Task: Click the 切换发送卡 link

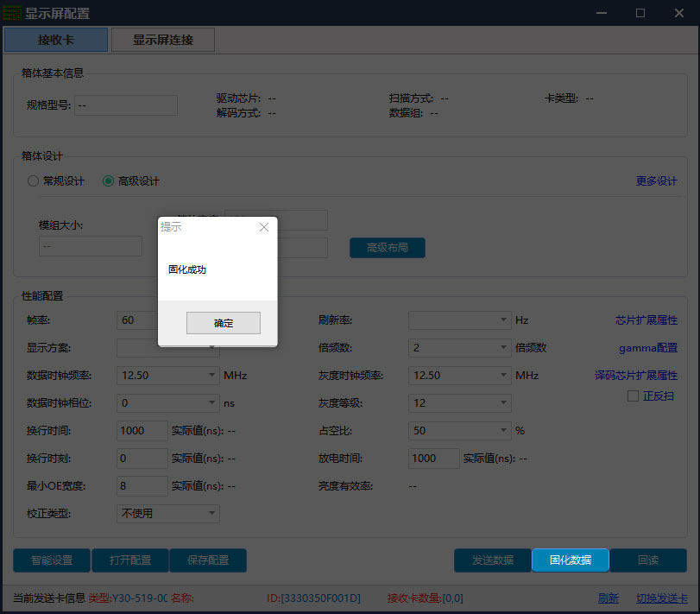Action: coord(662,598)
